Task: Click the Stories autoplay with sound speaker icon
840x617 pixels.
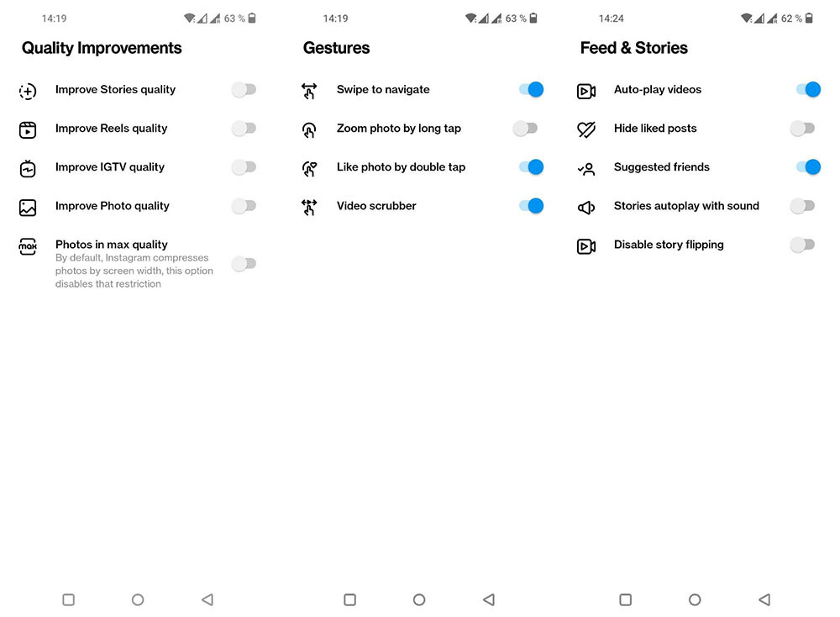Action: coord(586,207)
